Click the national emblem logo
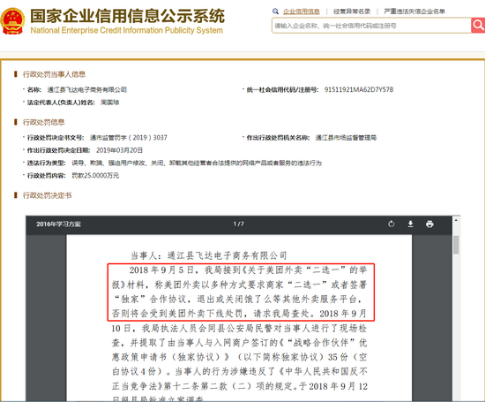 tap(13, 21)
